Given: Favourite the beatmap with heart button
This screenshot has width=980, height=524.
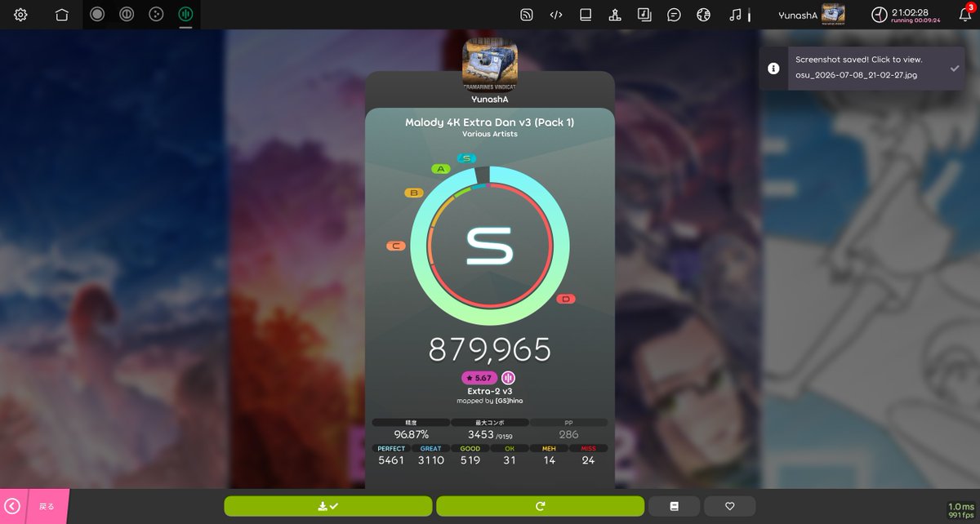Looking at the screenshot, I should (x=730, y=506).
